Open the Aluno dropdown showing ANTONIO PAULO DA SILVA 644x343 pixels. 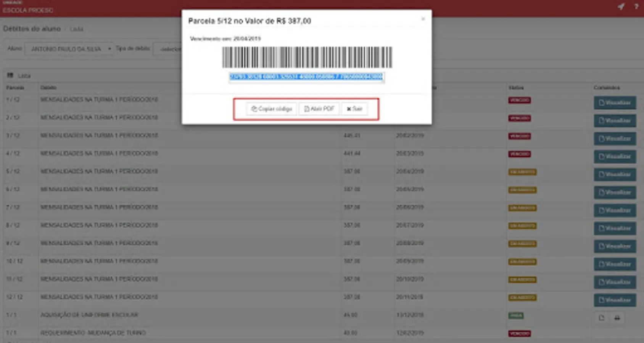point(69,49)
